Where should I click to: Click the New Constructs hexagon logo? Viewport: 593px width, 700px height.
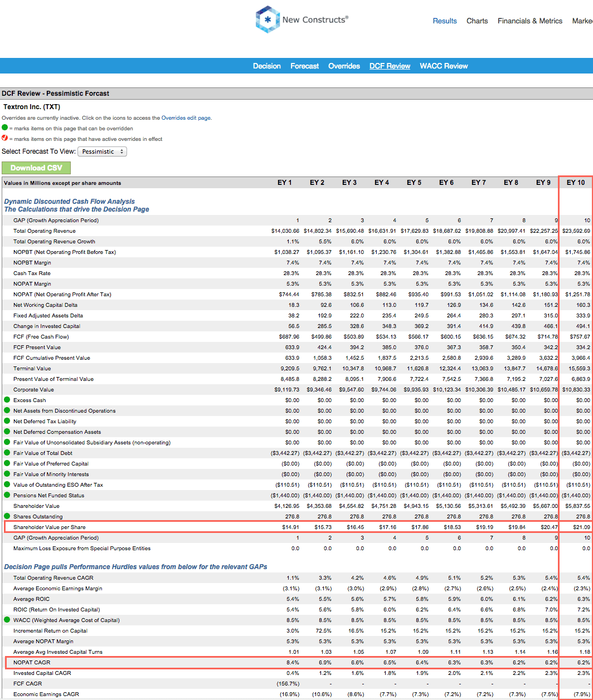coord(268,19)
